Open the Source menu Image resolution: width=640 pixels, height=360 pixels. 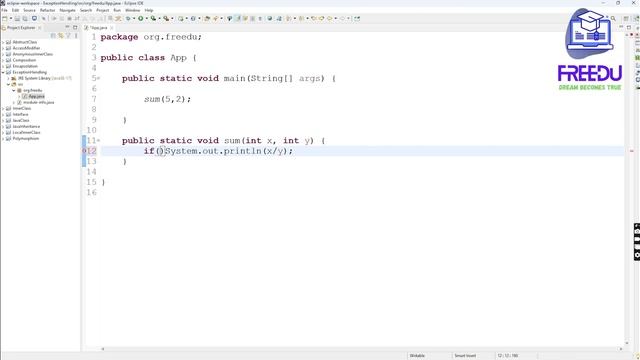tap(29, 10)
